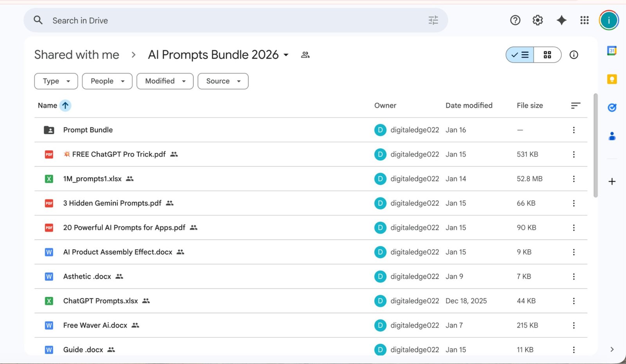Viewport: 626px width, 364px height.
Task: View folder details info icon
Action: [x=574, y=55]
